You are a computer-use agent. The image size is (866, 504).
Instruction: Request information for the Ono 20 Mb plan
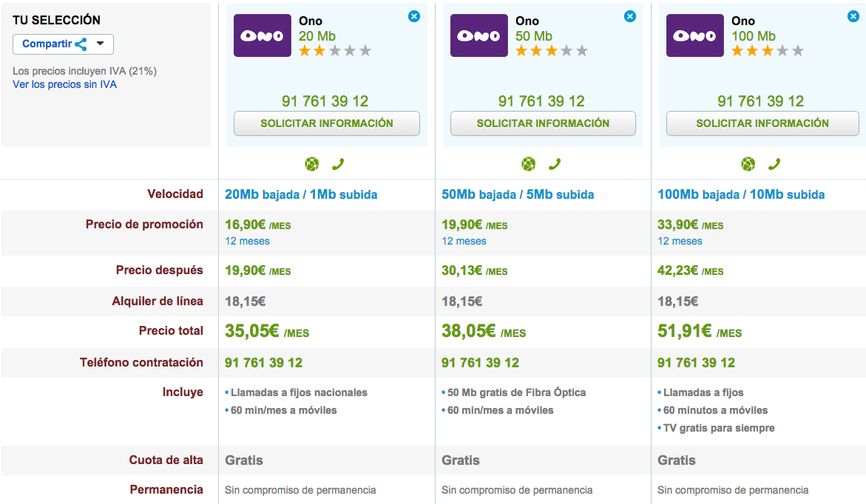click(x=326, y=123)
